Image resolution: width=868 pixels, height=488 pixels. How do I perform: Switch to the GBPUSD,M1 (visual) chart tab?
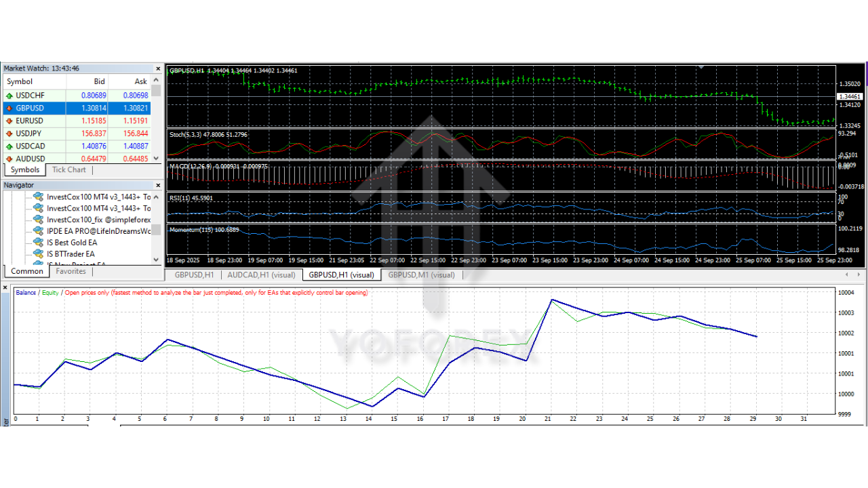pyautogui.click(x=422, y=274)
